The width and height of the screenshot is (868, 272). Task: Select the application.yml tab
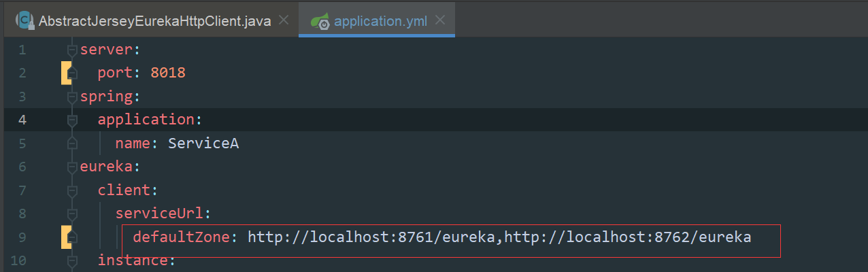(x=380, y=21)
